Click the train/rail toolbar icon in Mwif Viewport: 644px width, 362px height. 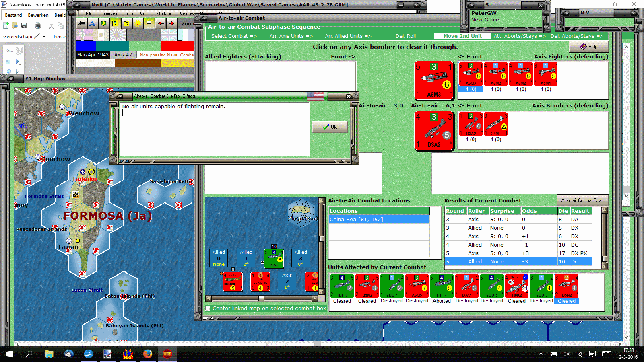tap(82, 23)
